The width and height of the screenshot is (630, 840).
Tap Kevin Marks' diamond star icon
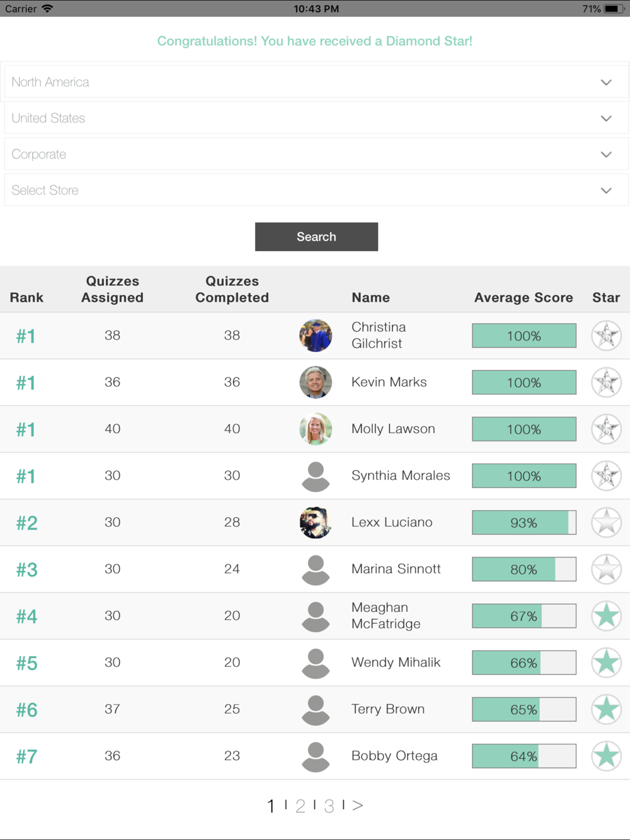coord(606,382)
